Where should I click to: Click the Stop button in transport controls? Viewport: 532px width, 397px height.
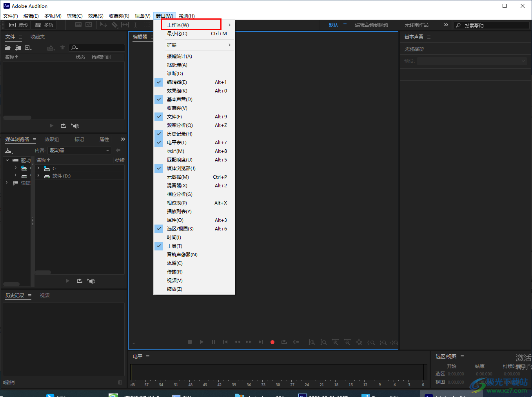(190, 342)
